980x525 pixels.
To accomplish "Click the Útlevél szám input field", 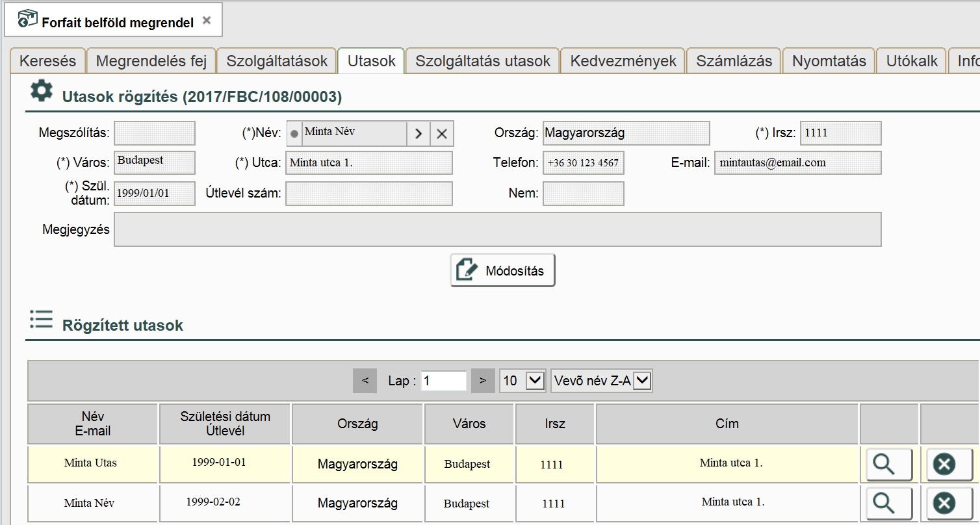I will click(x=369, y=194).
